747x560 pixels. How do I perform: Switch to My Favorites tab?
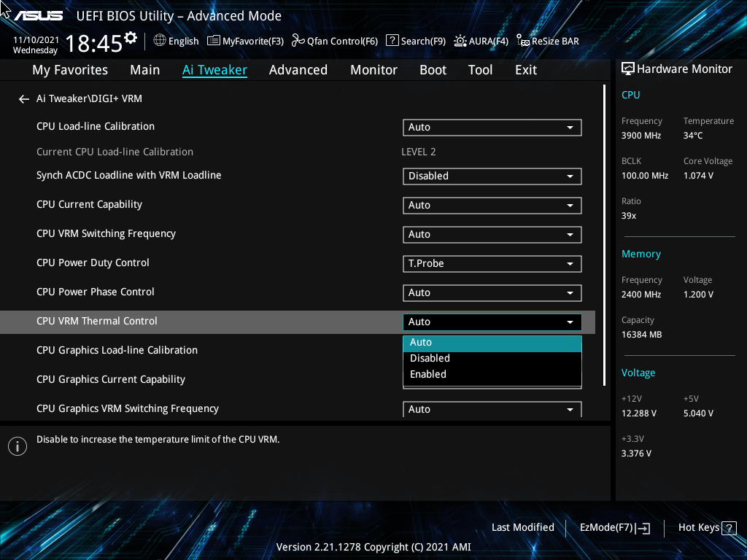point(70,70)
